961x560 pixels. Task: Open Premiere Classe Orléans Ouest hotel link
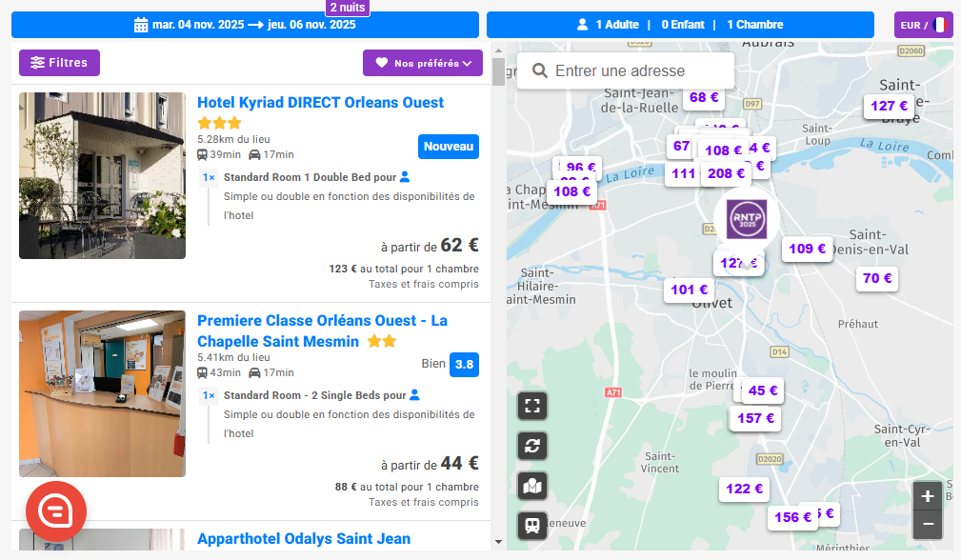tap(322, 330)
